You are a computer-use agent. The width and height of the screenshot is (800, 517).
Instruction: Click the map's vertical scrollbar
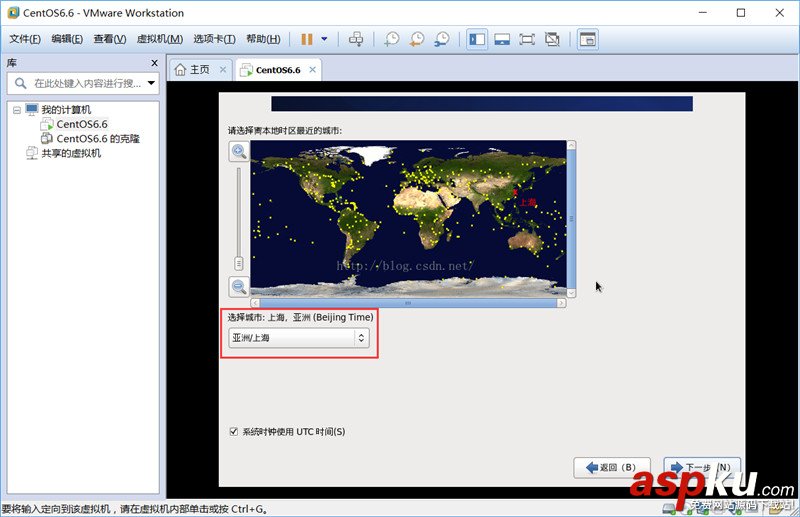click(x=571, y=218)
